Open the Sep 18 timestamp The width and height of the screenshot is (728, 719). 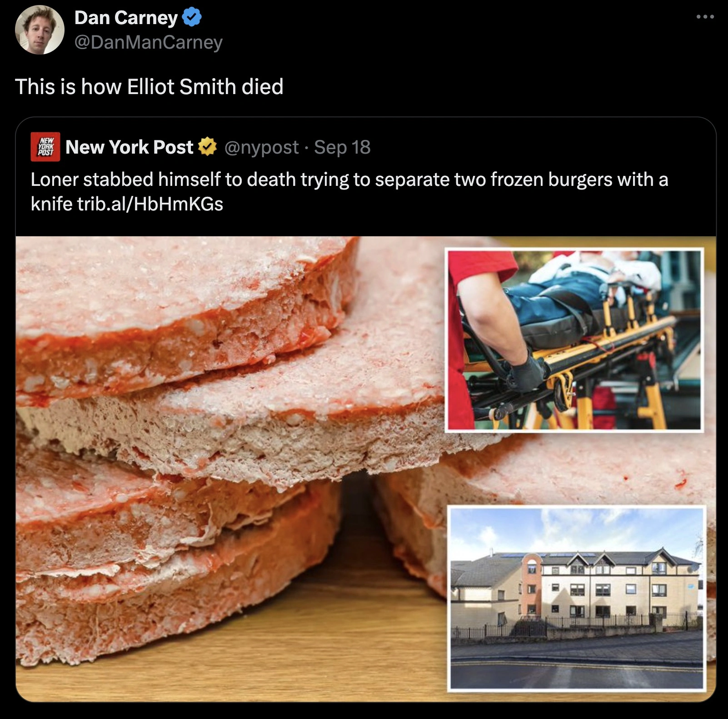pos(342,147)
